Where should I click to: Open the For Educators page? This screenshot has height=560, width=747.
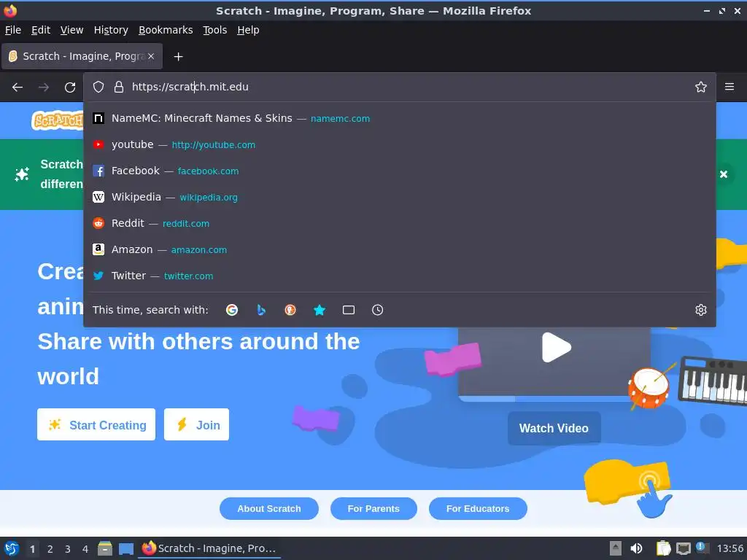(x=478, y=508)
